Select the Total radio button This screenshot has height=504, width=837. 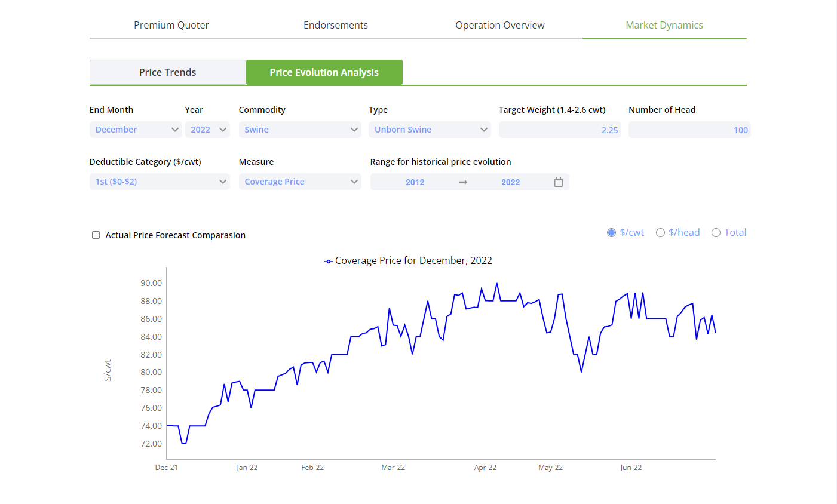[716, 233]
